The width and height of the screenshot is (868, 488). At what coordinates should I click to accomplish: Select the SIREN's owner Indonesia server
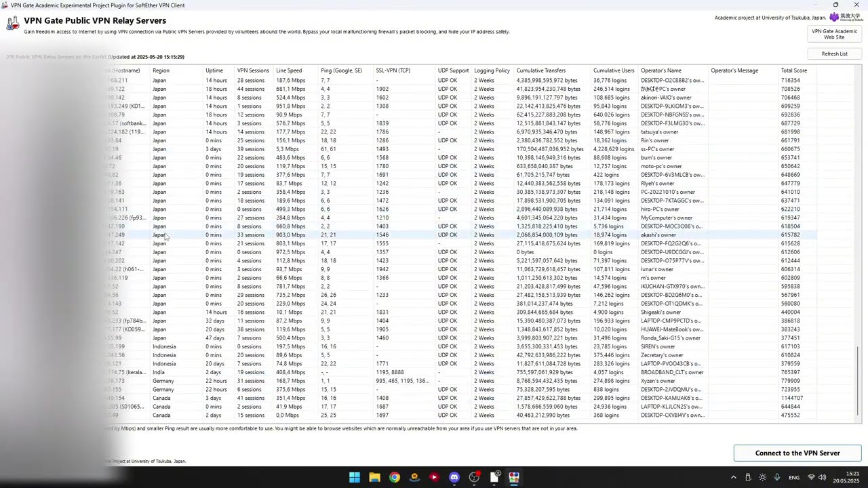tap(461, 346)
